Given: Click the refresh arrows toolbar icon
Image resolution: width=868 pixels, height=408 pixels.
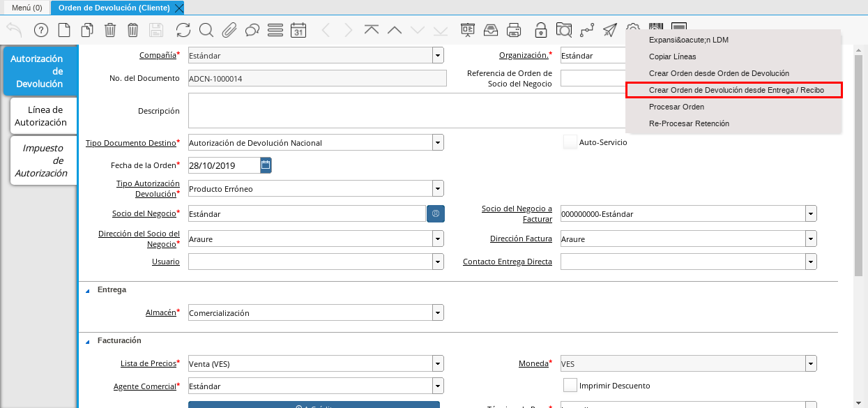Looking at the screenshot, I should click(183, 30).
